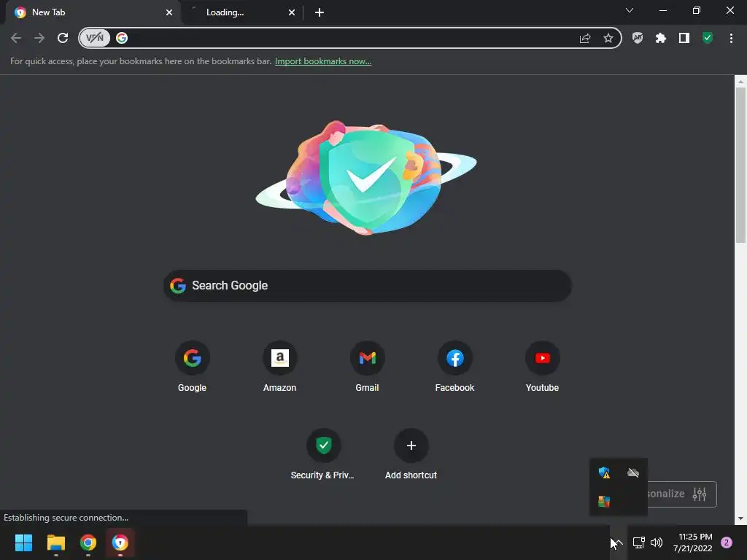Click the share page icon
This screenshot has height=560, width=747.
pos(585,38)
